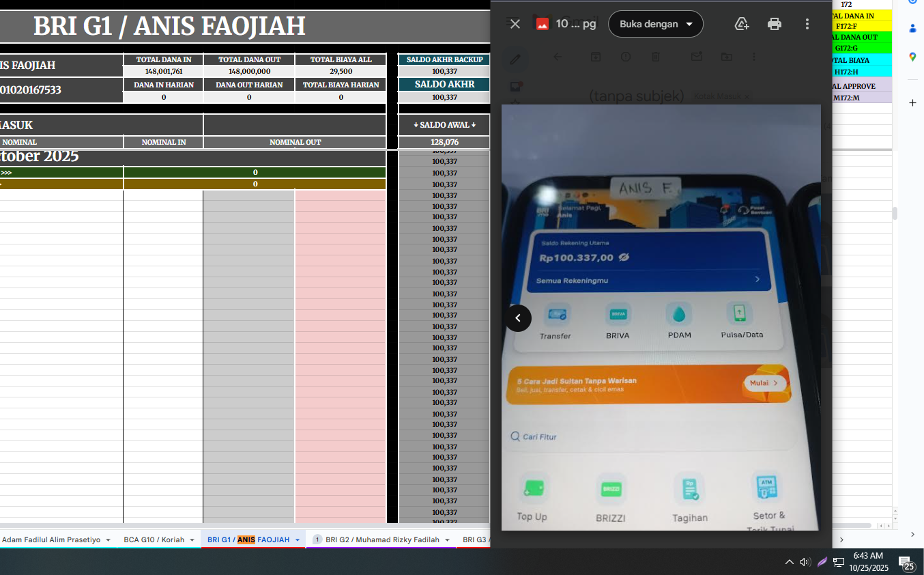
Task: Select the DANA OUT HARIAN header cell
Action: tap(249, 85)
